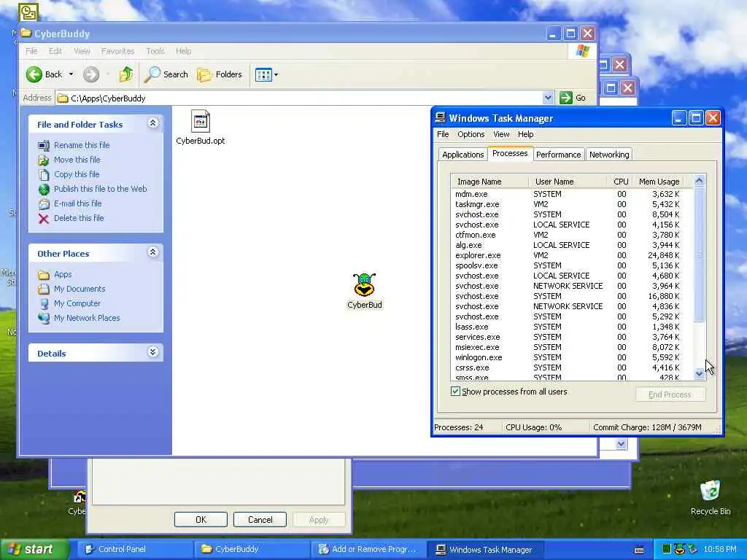747x560 pixels.
Task: Select the winlogon.exe process row
Action: pyautogui.click(x=571, y=357)
